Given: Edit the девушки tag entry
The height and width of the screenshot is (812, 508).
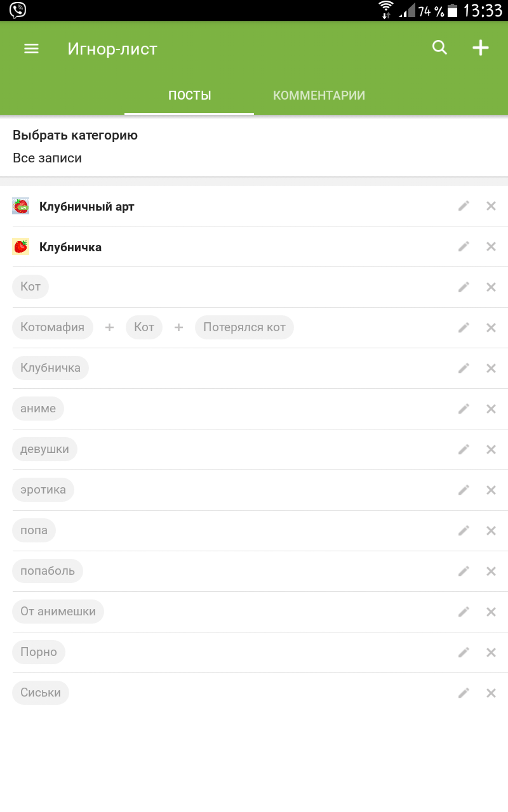Looking at the screenshot, I should tap(464, 450).
